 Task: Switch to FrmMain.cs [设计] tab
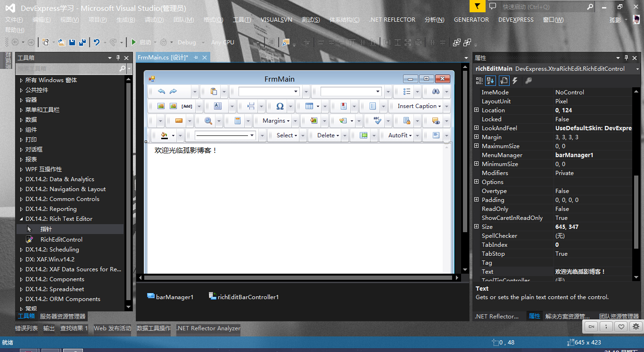163,57
